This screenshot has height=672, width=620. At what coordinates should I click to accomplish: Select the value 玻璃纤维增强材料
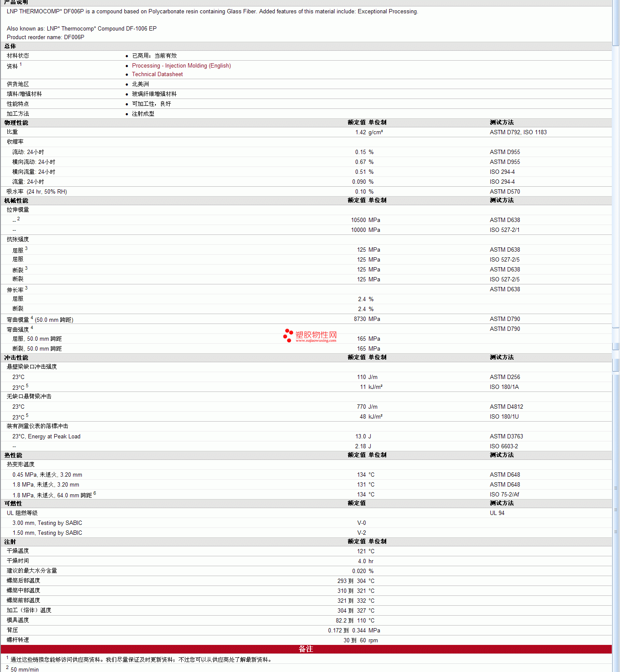coord(154,94)
